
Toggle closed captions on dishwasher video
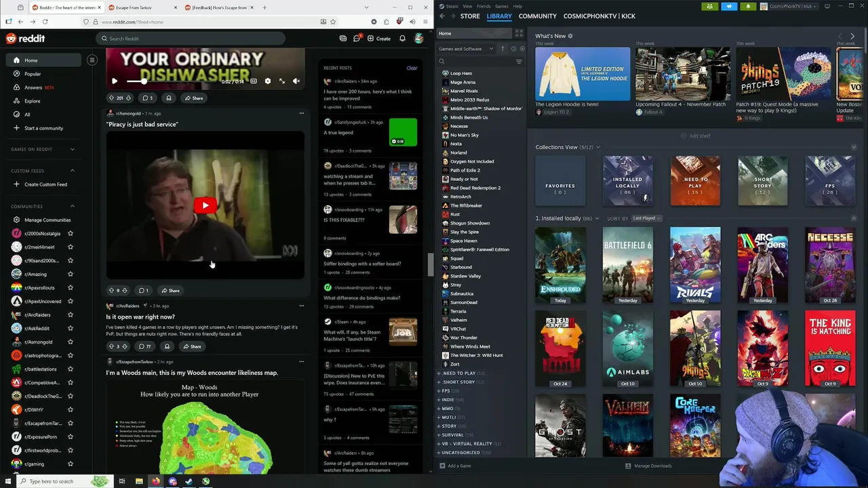tap(254, 81)
